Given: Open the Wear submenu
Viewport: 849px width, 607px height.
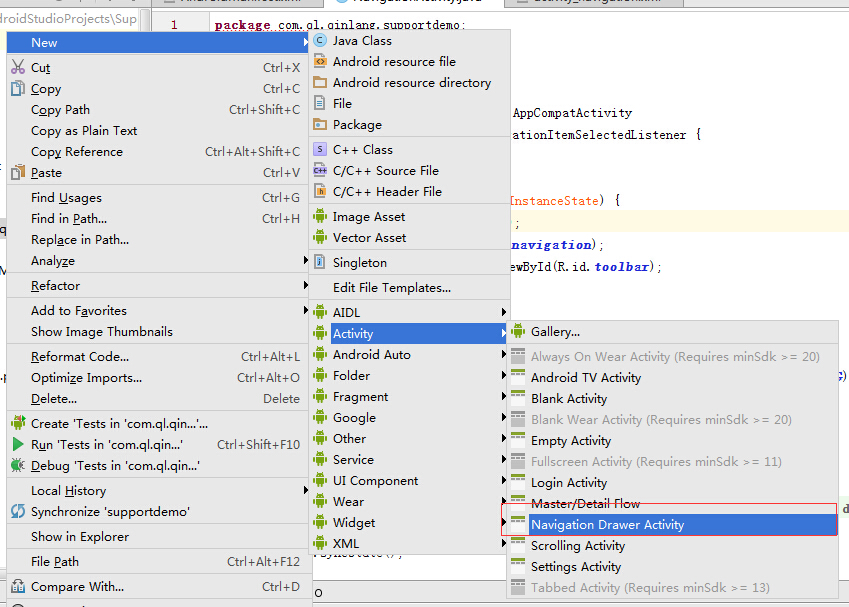Looking at the screenshot, I should click(x=410, y=501).
